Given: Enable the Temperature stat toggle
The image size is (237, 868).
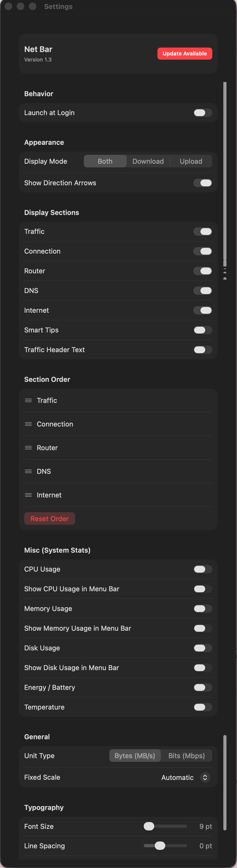Looking at the screenshot, I should [203, 707].
